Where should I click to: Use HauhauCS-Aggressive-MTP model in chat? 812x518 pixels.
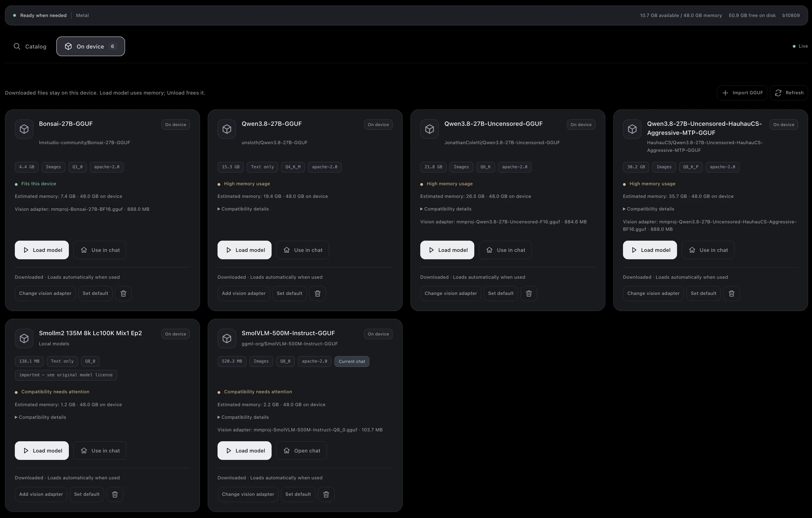tap(708, 250)
